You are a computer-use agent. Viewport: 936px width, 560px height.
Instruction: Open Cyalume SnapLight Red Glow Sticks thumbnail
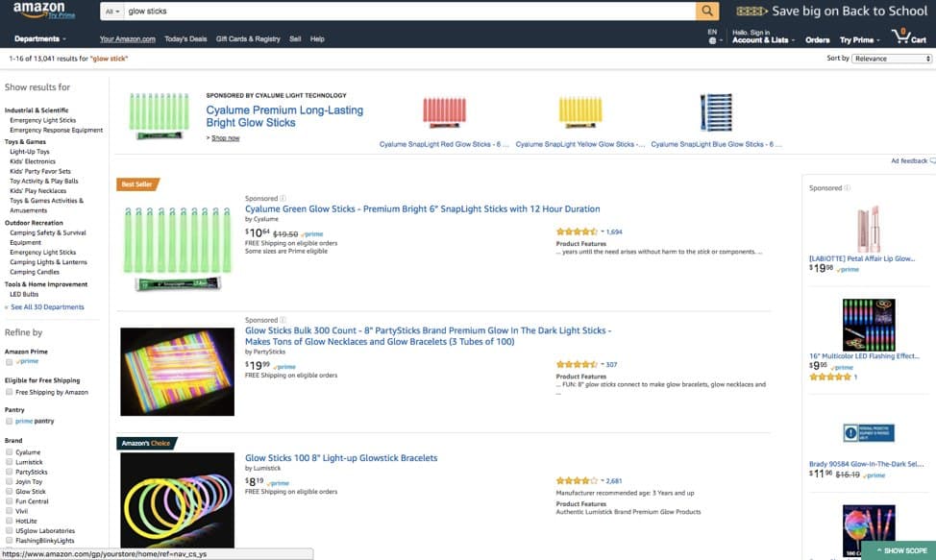[444, 111]
